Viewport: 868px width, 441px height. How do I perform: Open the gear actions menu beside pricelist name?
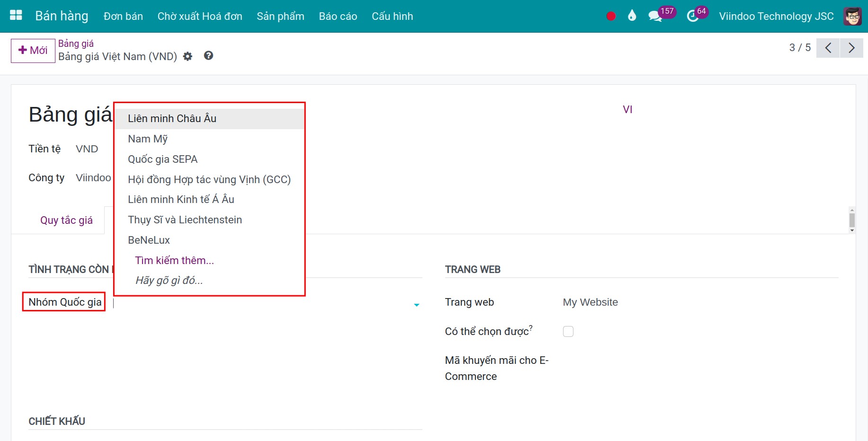point(188,56)
